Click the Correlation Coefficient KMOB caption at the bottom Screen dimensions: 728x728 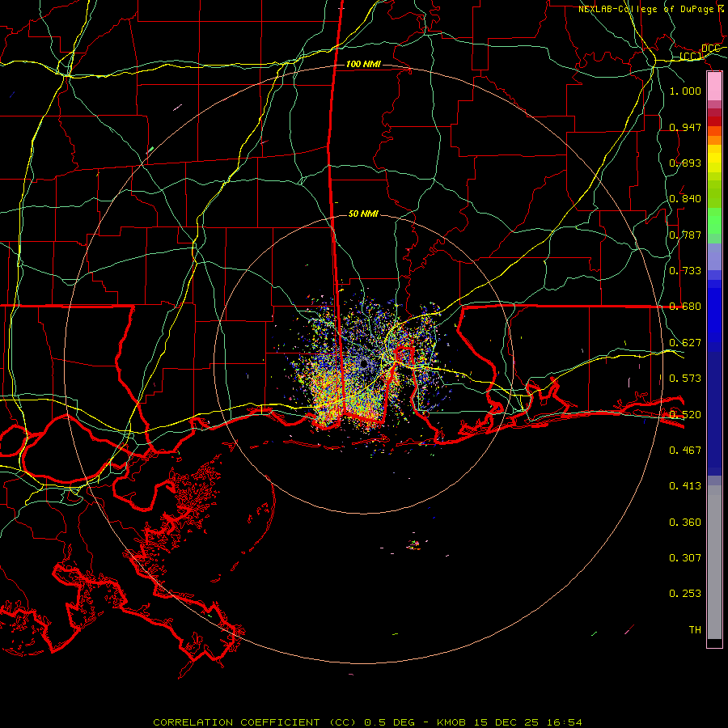367,722
